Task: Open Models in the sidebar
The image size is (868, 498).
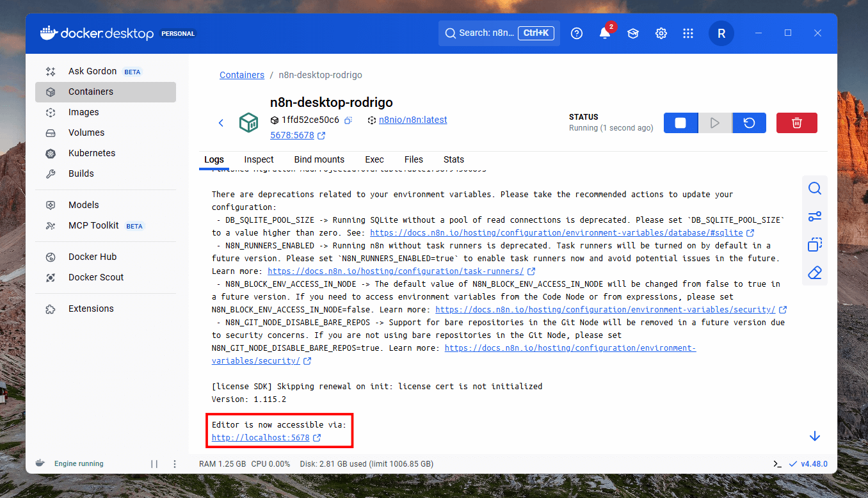Action: pos(106,205)
